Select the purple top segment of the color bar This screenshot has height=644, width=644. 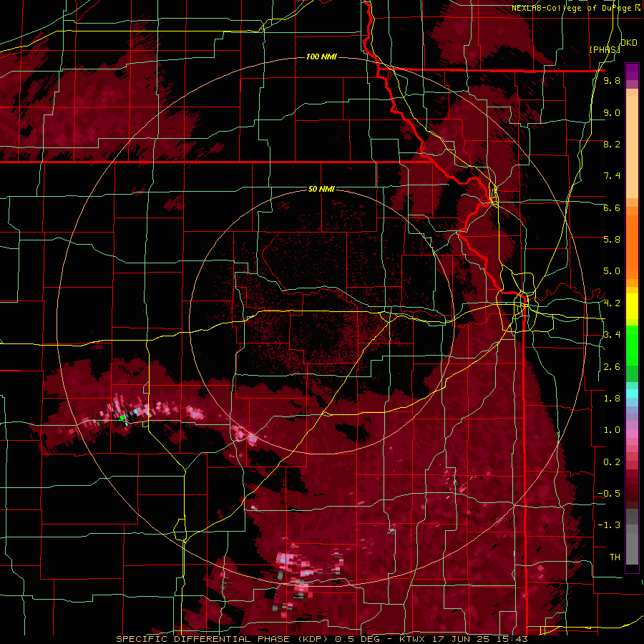pyautogui.click(x=632, y=72)
